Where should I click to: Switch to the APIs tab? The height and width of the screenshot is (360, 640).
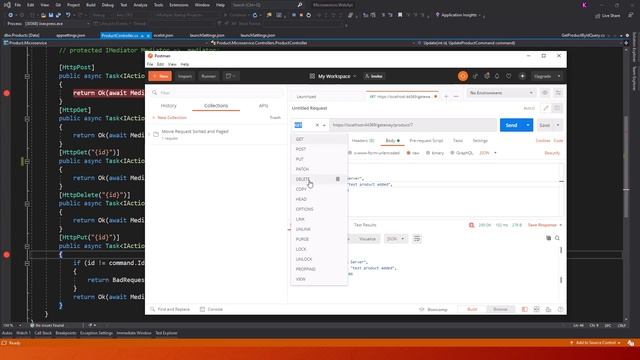pos(263,106)
